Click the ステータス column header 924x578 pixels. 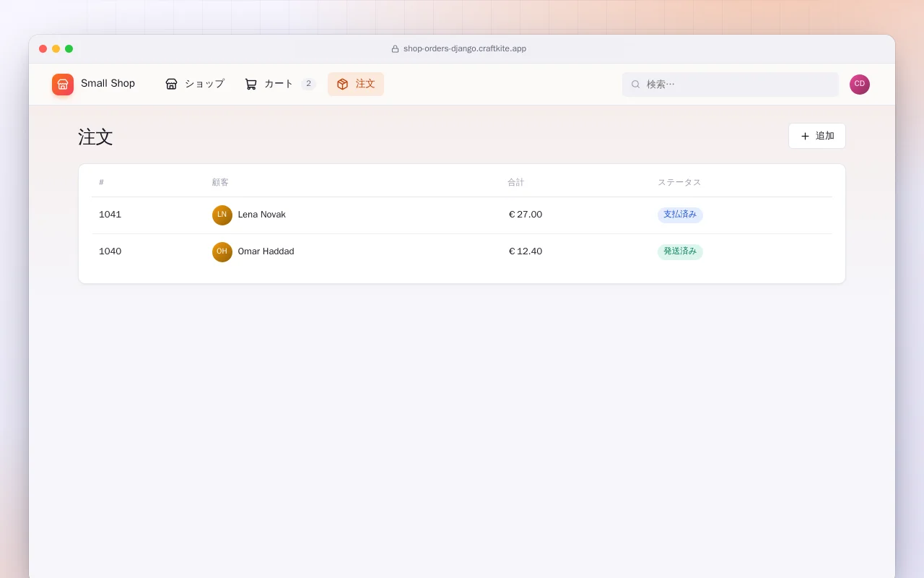[679, 183]
